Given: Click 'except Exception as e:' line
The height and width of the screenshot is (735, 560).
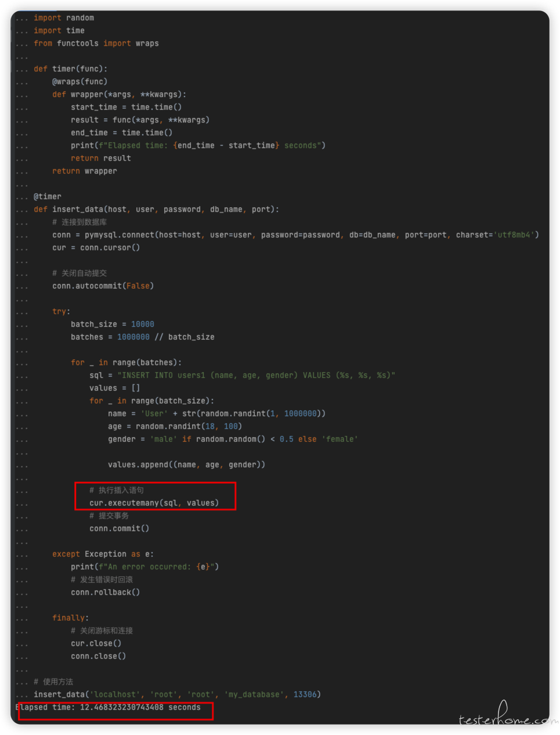Looking at the screenshot, I should click(x=103, y=554).
